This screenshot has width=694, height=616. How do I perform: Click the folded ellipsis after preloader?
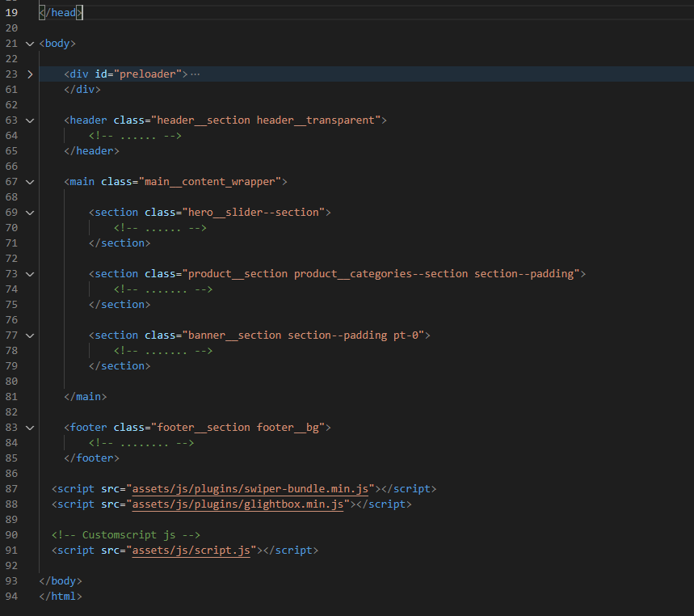point(196,74)
